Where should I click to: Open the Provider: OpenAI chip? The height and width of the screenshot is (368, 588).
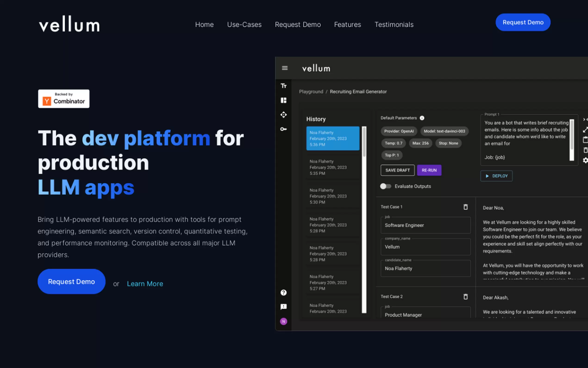pos(399,131)
